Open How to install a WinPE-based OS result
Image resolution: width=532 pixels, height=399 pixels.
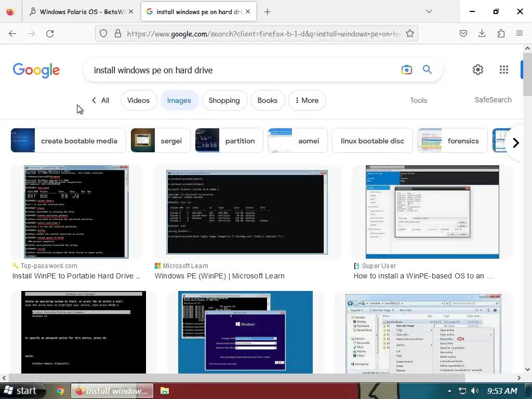coord(423,276)
